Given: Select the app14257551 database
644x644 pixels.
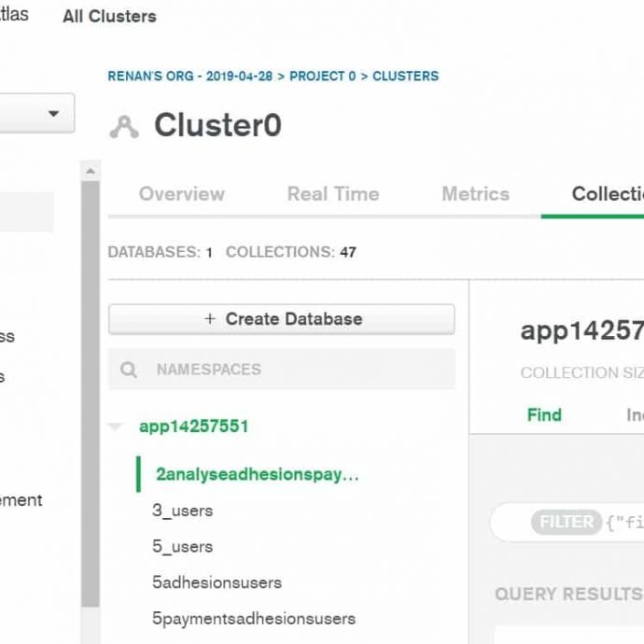Looking at the screenshot, I should pyautogui.click(x=194, y=427).
